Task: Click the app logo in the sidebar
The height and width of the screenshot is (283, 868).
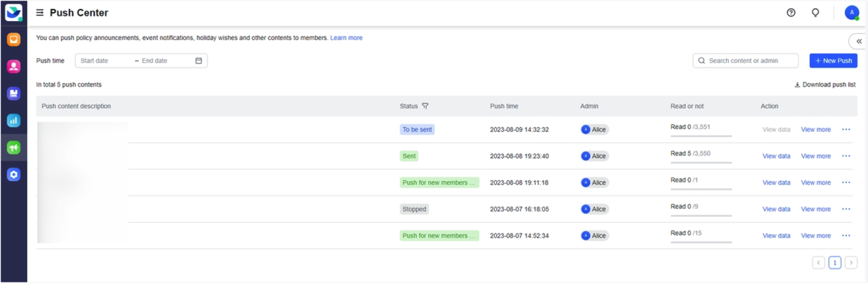Action: (14, 12)
